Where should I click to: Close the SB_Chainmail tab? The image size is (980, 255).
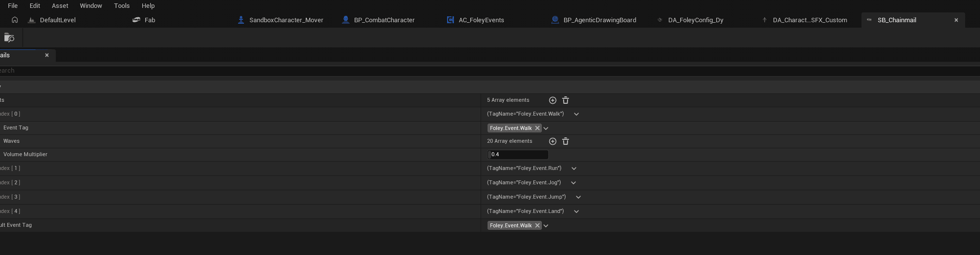pyautogui.click(x=956, y=20)
